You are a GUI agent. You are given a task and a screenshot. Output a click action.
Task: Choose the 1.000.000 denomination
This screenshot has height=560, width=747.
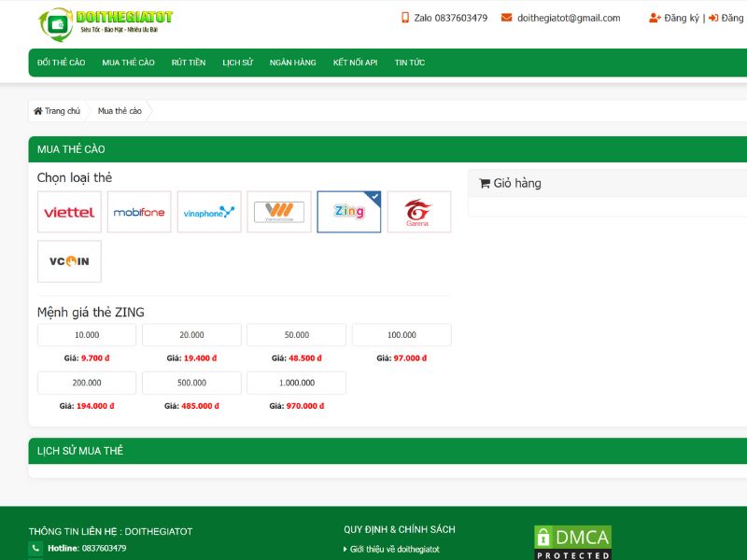click(297, 383)
